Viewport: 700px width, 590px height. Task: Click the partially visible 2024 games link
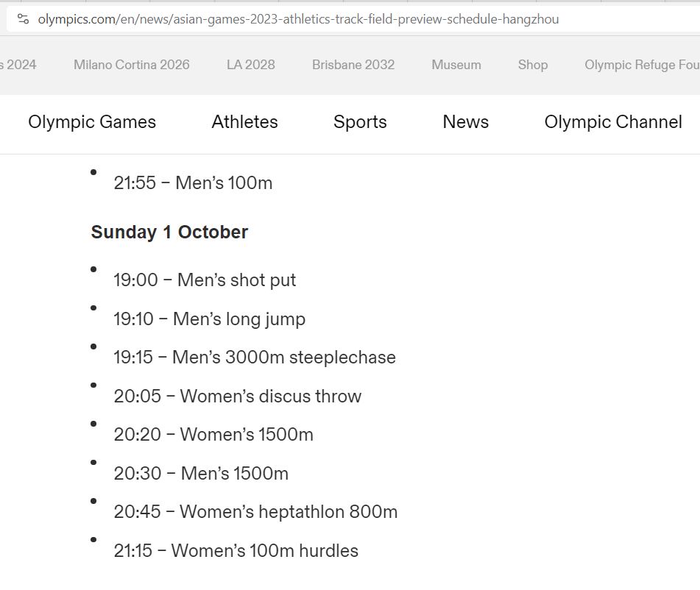tap(18, 65)
